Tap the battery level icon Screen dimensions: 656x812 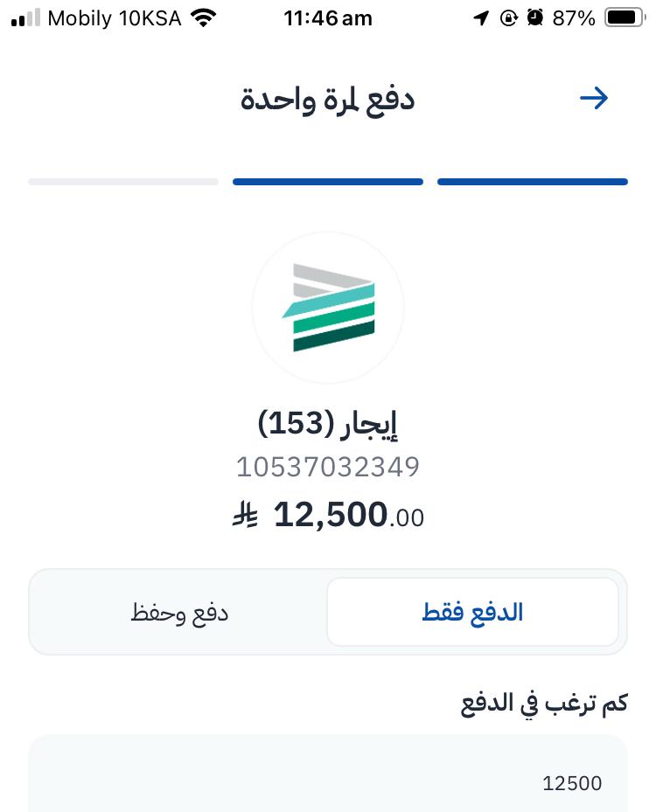[x=625, y=17]
